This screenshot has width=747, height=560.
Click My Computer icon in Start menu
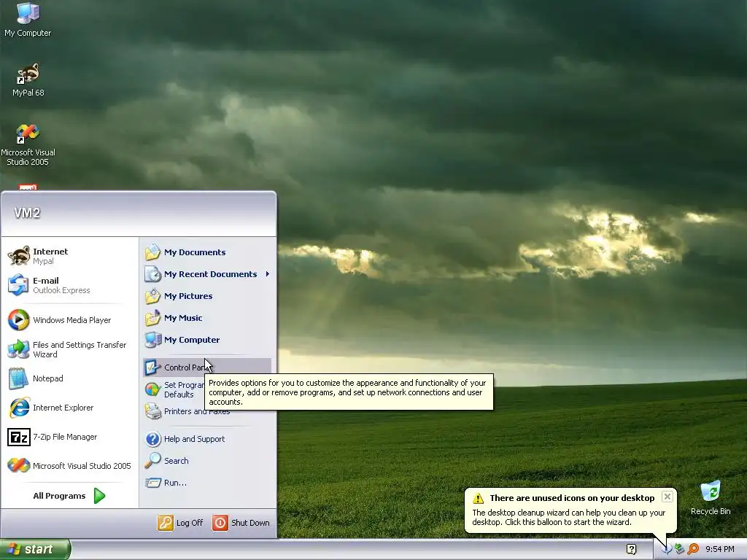[x=152, y=340]
